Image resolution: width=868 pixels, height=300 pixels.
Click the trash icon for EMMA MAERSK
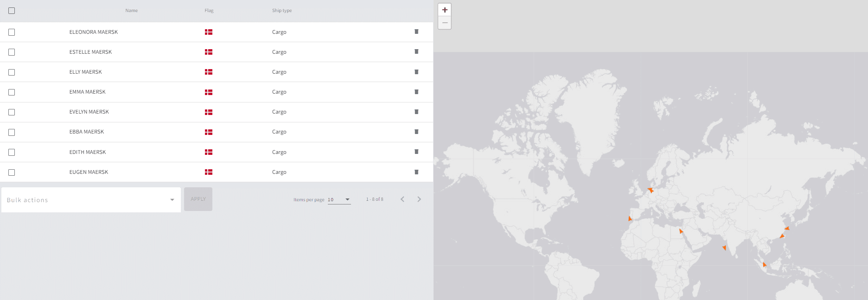(x=416, y=92)
